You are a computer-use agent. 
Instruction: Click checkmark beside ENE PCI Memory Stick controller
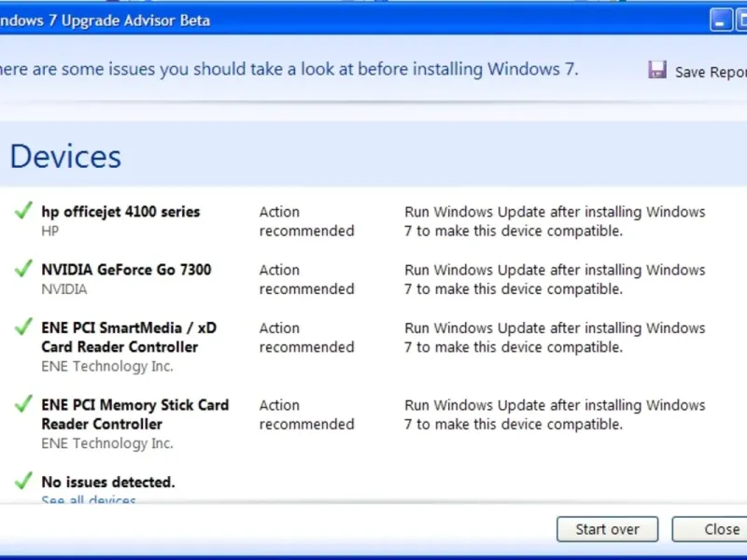click(x=24, y=405)
